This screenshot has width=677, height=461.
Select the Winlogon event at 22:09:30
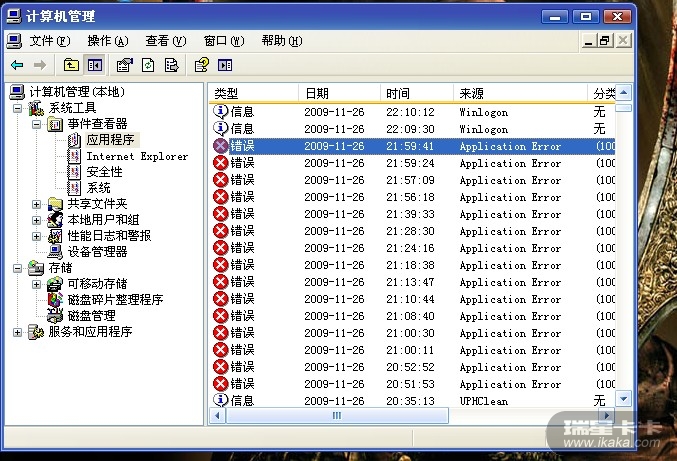coord(412,129)
